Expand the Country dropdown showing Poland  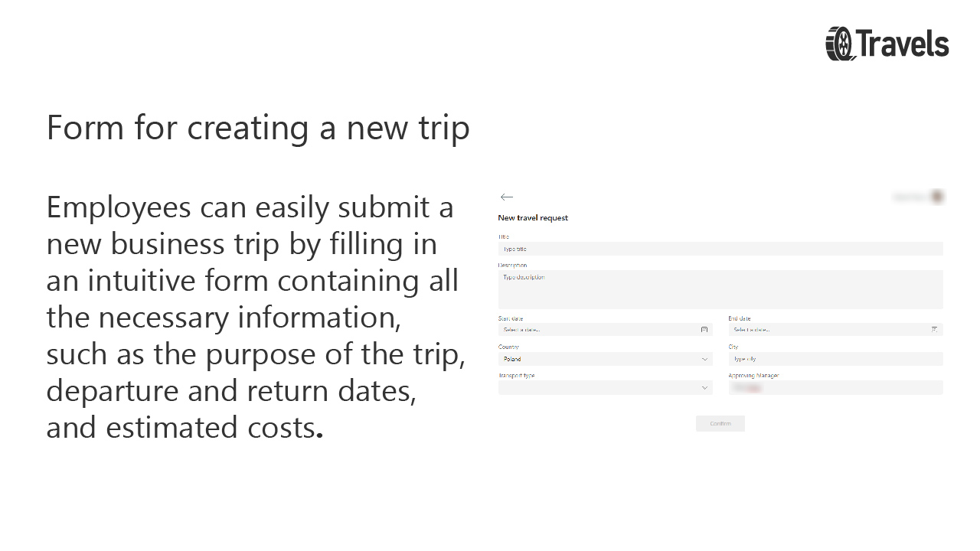(x=605, y=359)
